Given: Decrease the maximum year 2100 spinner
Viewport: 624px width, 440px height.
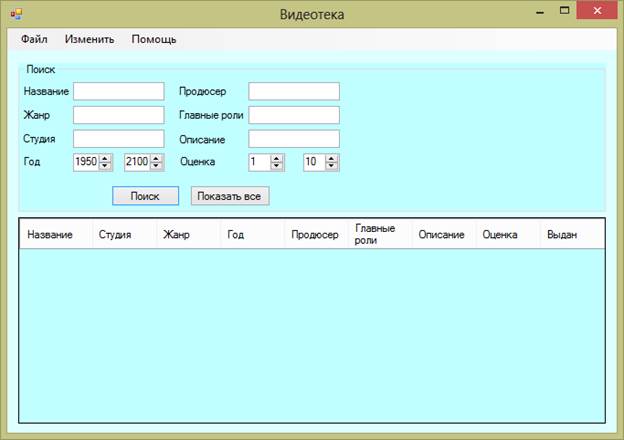Looking at the screenshot, I should tap(156, 166).
